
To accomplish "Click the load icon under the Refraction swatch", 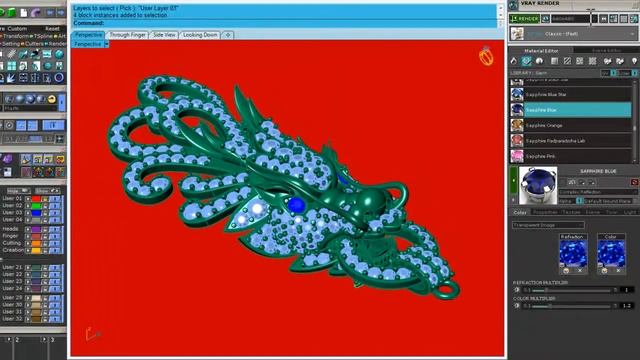I will click(566, 271).
